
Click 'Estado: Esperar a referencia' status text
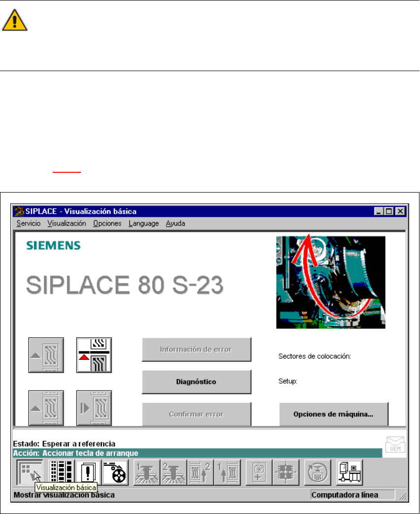[64, 444]
